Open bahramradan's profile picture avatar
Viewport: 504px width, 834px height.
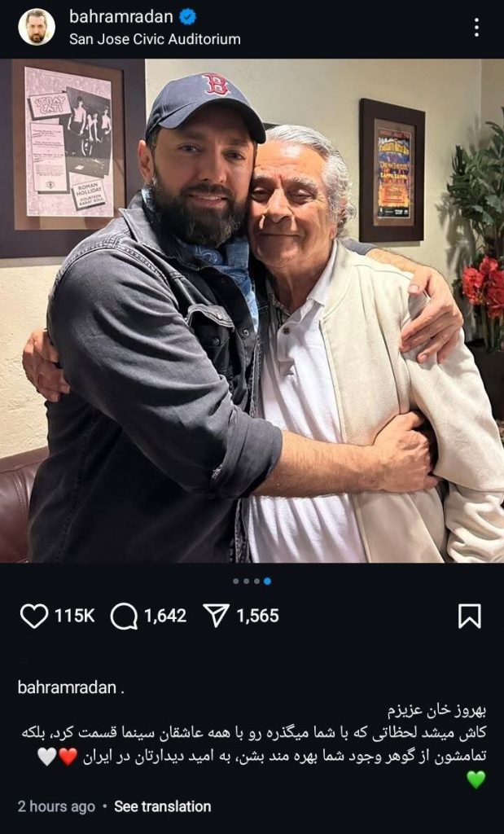(36, 28)
